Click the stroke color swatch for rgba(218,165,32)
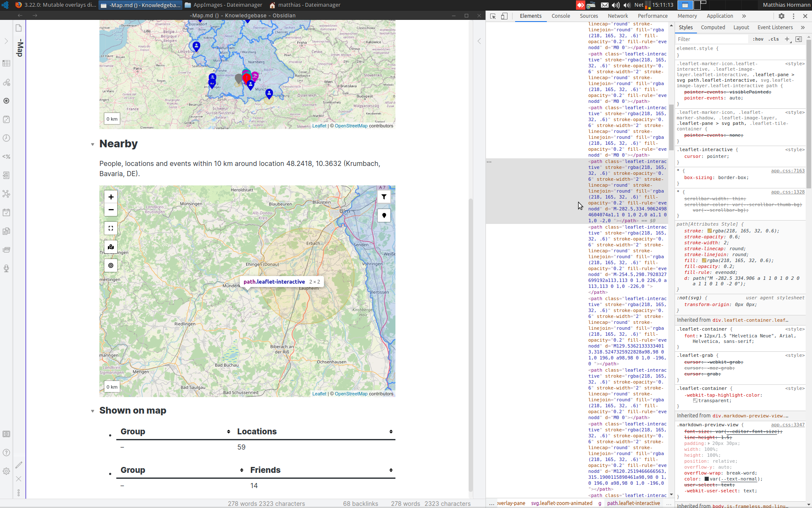The height and width of the screenshot is (508, 812). pos(710,231)
